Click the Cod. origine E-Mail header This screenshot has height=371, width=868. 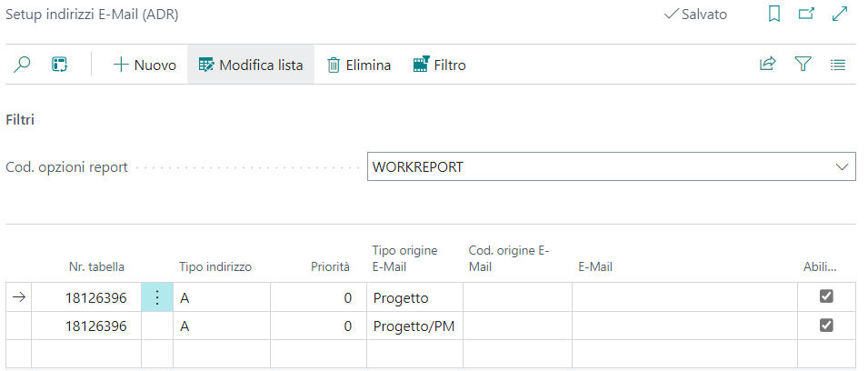pyautogui.click(x=509, y=258)
